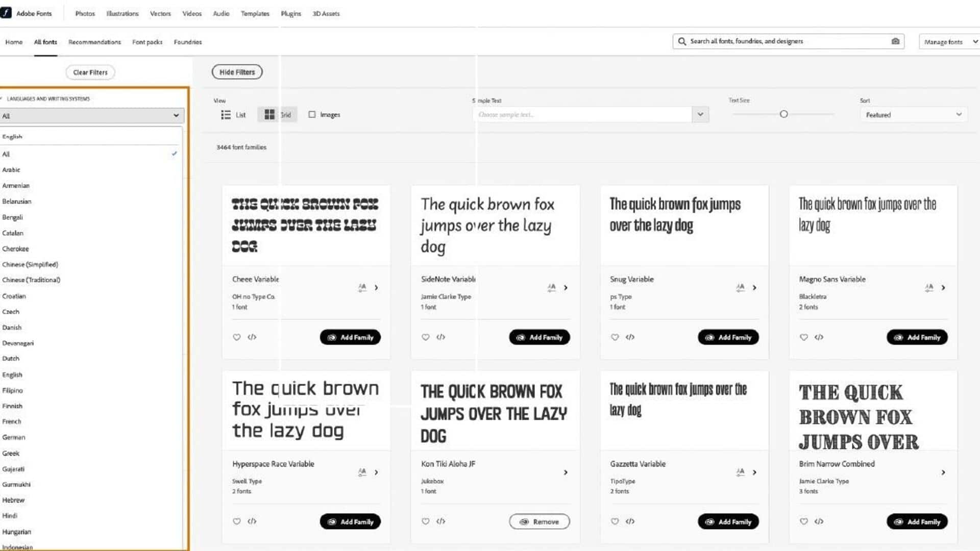Click the Adobe Fonts logo icon
The image size is (980, 551).
point(5,13)
